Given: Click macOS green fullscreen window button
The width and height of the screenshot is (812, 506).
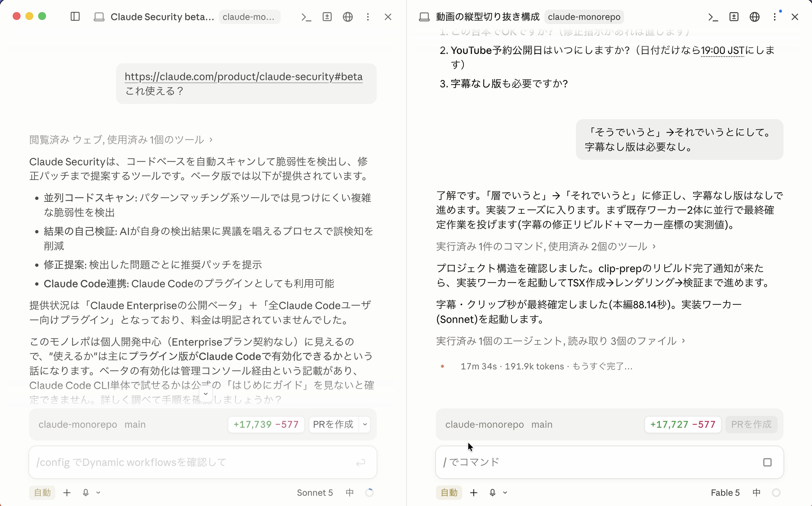Looking at the screenshot, I should pyautogui.click(x=42, y=16).
